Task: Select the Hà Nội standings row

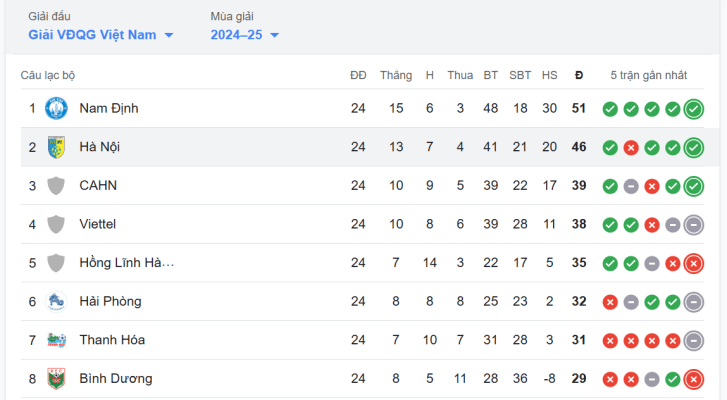Action: [362, 147]
